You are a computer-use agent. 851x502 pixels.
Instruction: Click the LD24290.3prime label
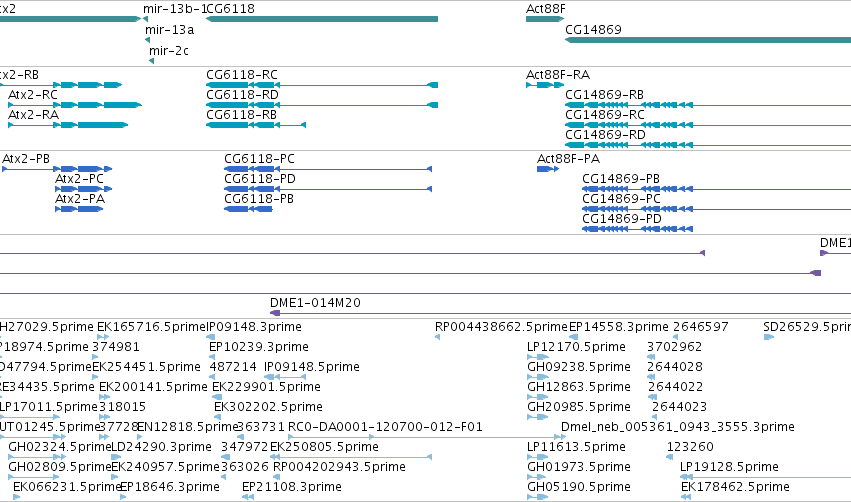(x=161, y=448)
